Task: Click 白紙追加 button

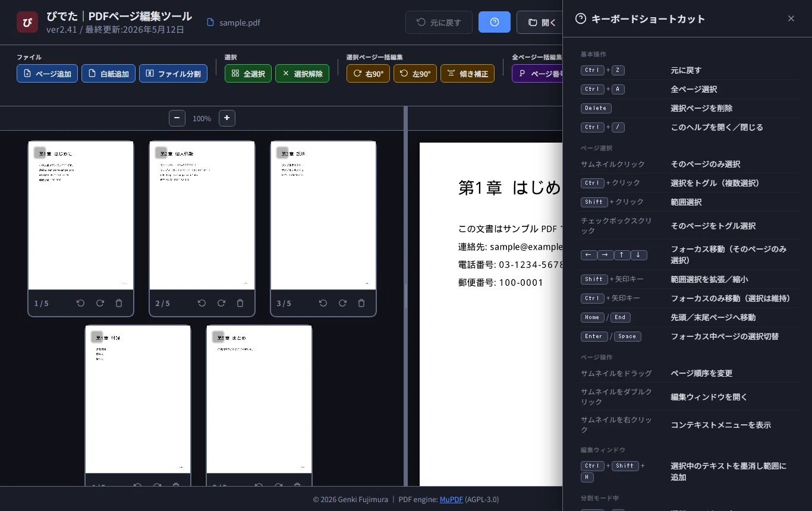Action: [108, 74]
